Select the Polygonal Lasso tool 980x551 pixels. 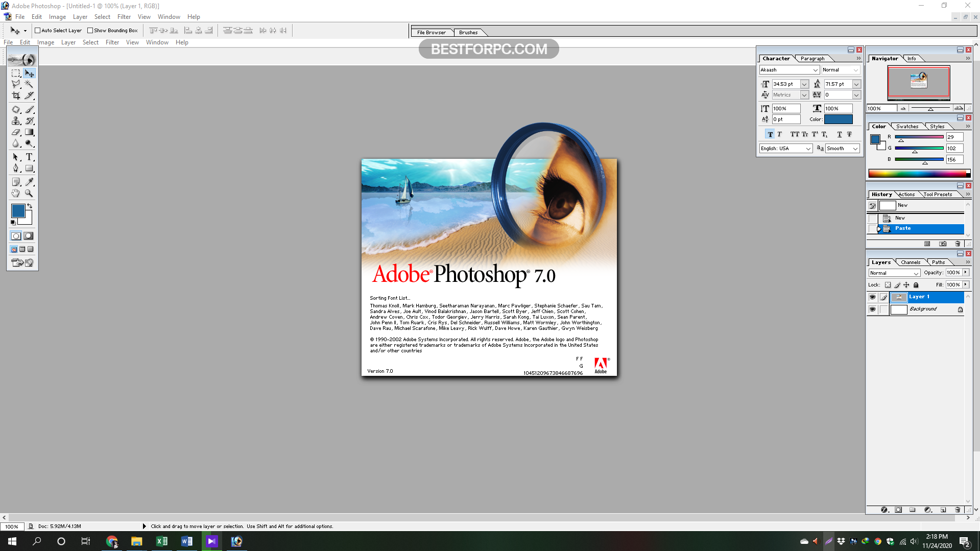(16, 84)
